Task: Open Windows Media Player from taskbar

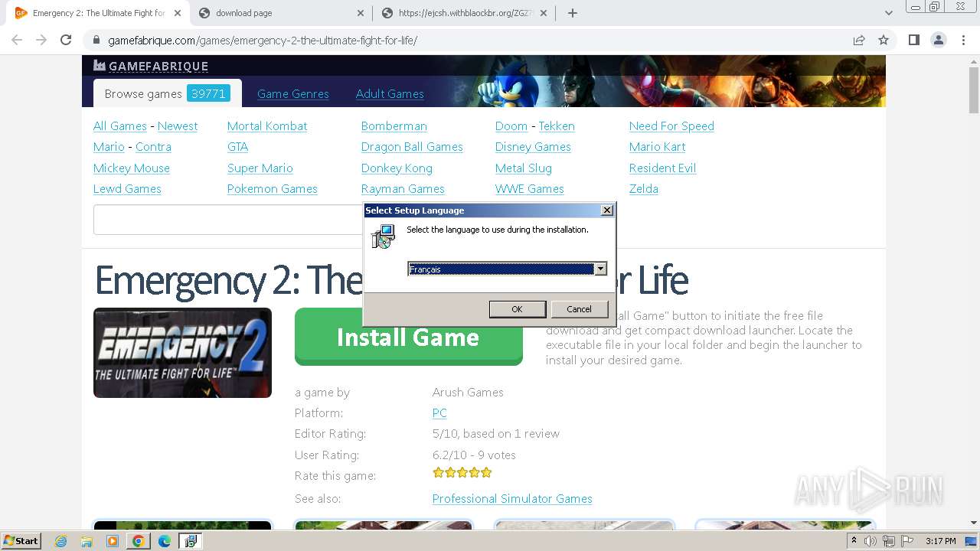Action: click(x=113, y=541)
